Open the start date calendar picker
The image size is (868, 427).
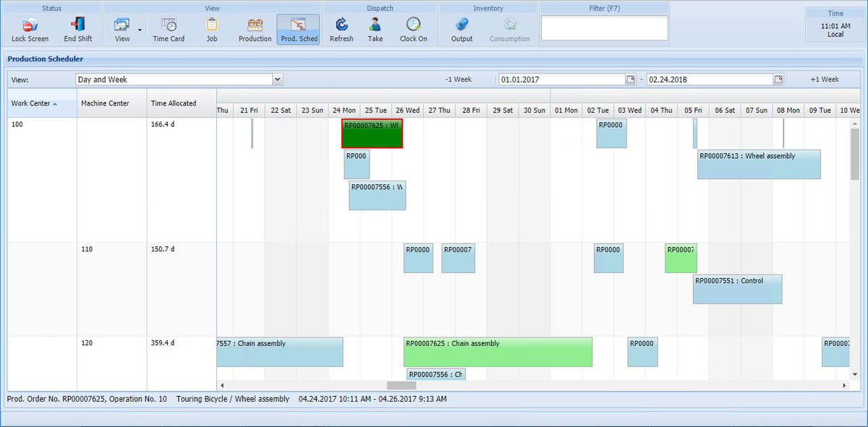pos(630,79)
